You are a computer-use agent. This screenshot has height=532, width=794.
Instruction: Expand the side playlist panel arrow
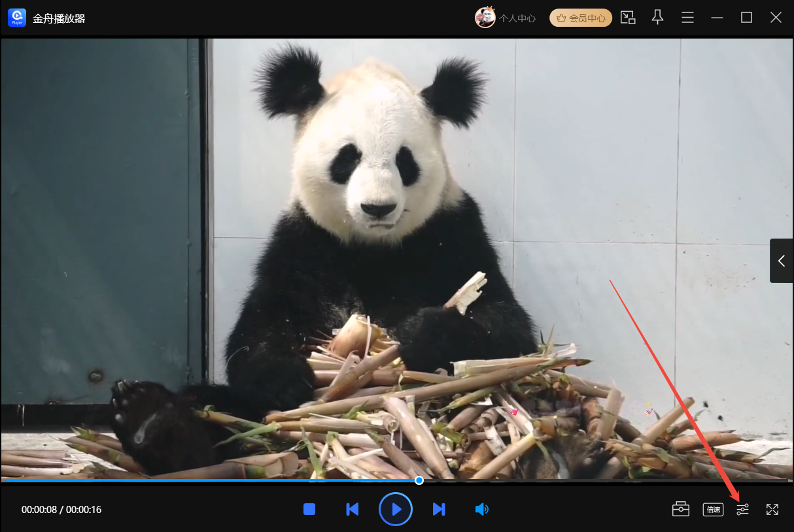coord(781,261)
